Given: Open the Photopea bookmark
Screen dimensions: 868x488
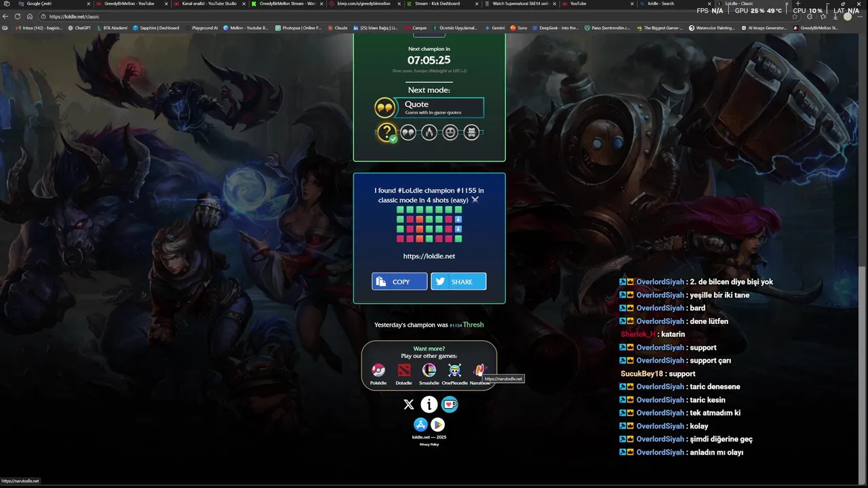Looking at the screenshot, I should point(298,28).
